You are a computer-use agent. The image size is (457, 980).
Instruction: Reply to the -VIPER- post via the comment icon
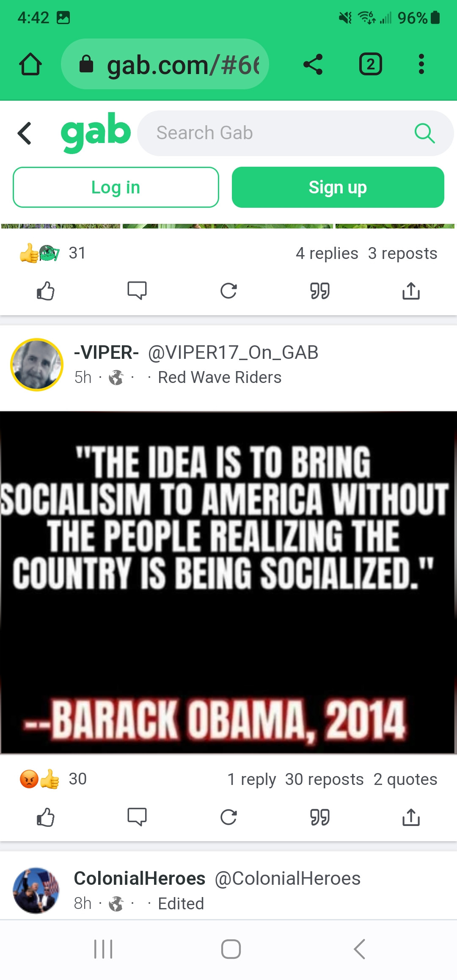(137, 817)
